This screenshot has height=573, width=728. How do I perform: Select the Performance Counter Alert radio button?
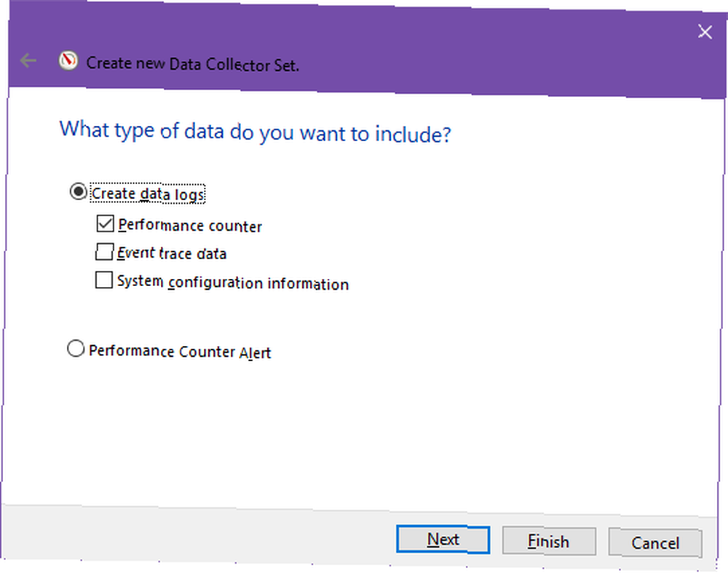coord(75,348)
